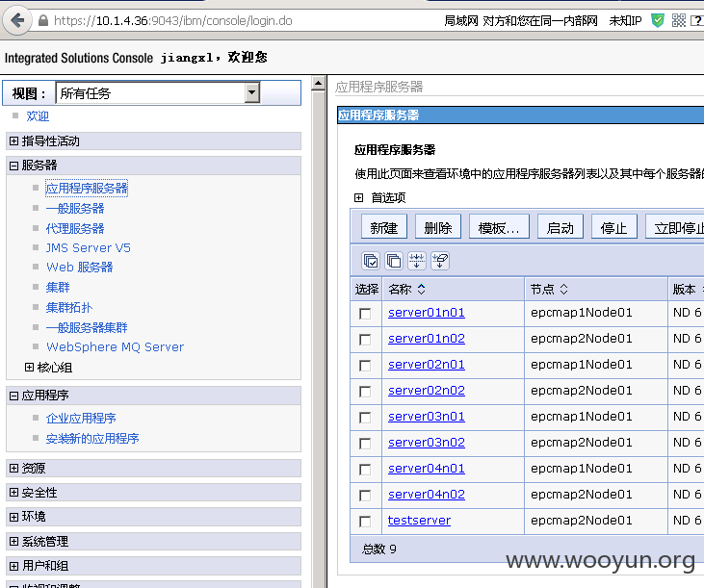Open the 视图 所有任务 dropdown

coord(158,92)
